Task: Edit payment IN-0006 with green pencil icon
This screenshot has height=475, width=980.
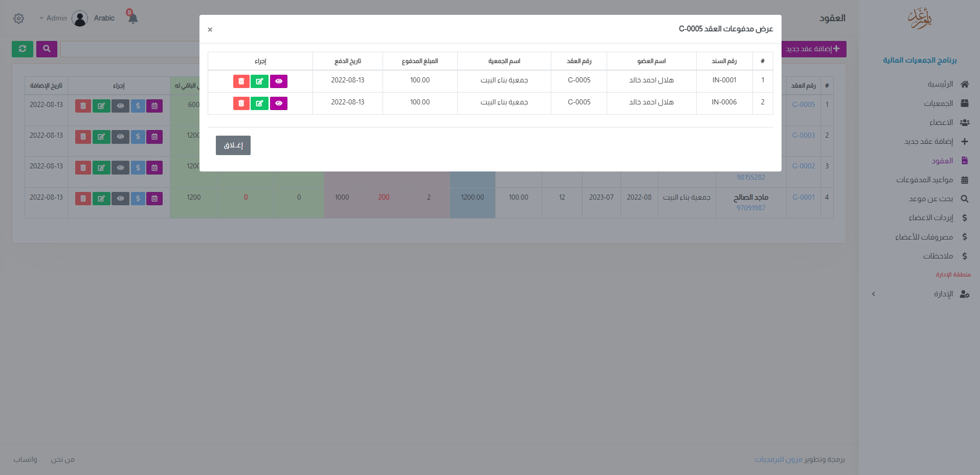Action: point(259,103)
